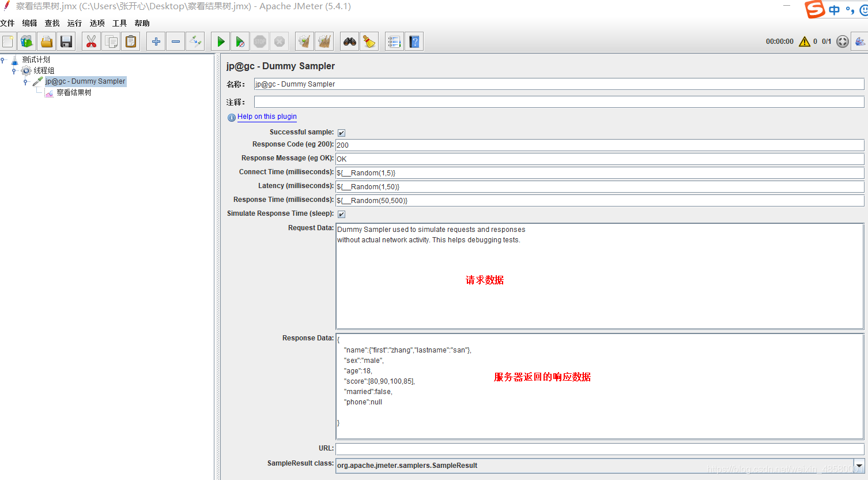Open the 文件 menu
868x480 pixels.
(x=7, y=23)
